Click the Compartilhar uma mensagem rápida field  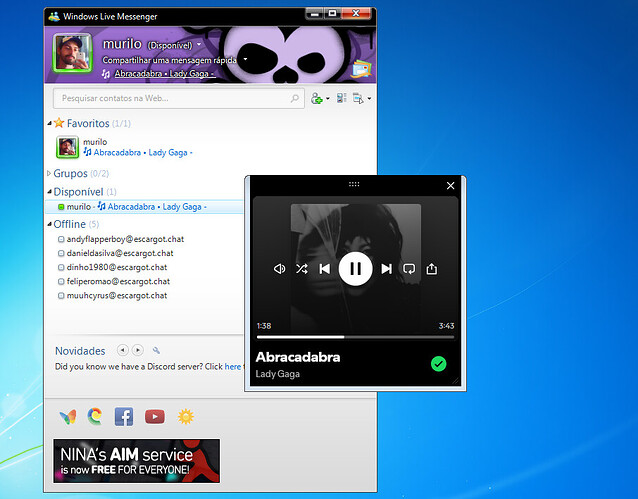tap(169, 60)
